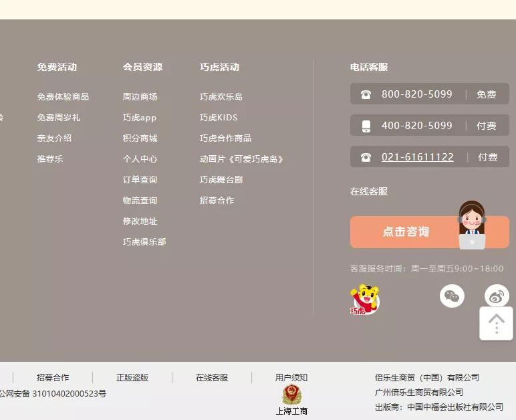Click 广州倍乐生商贸有限公司 text
The height and width of the screenshot is (420, 516).
[x=419, y=393]
